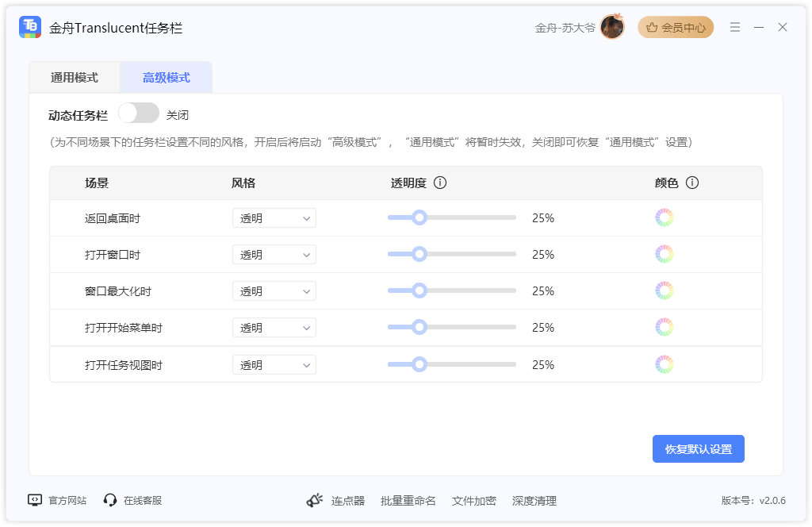Click the 场景 column header
The width and height of the screenshot is (812, 527).
97,183
